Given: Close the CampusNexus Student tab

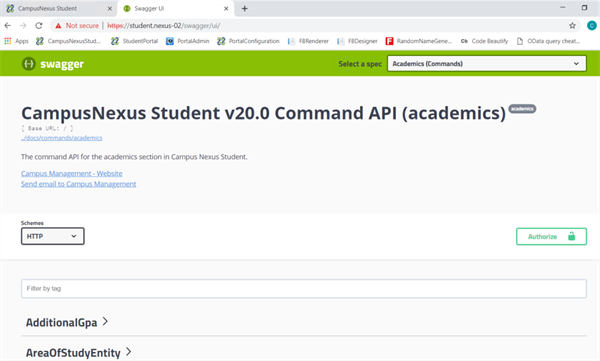Looking at the screenshot, I should click(109, 8).
